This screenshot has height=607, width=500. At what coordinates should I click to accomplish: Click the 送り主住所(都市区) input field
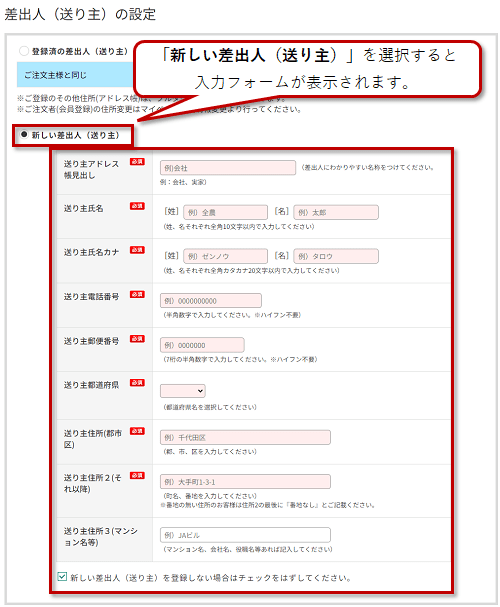pyautogui.click(x=245, y=437)
